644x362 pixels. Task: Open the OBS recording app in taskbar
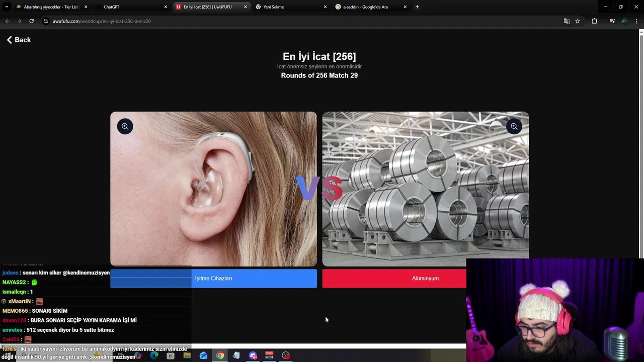(286, 355)
